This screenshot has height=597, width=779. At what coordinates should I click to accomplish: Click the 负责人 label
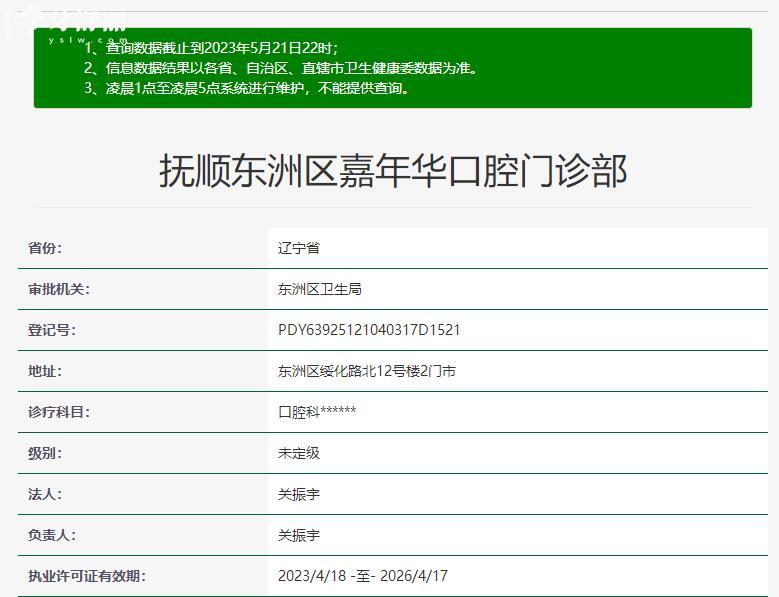click(x=52, y=535)
